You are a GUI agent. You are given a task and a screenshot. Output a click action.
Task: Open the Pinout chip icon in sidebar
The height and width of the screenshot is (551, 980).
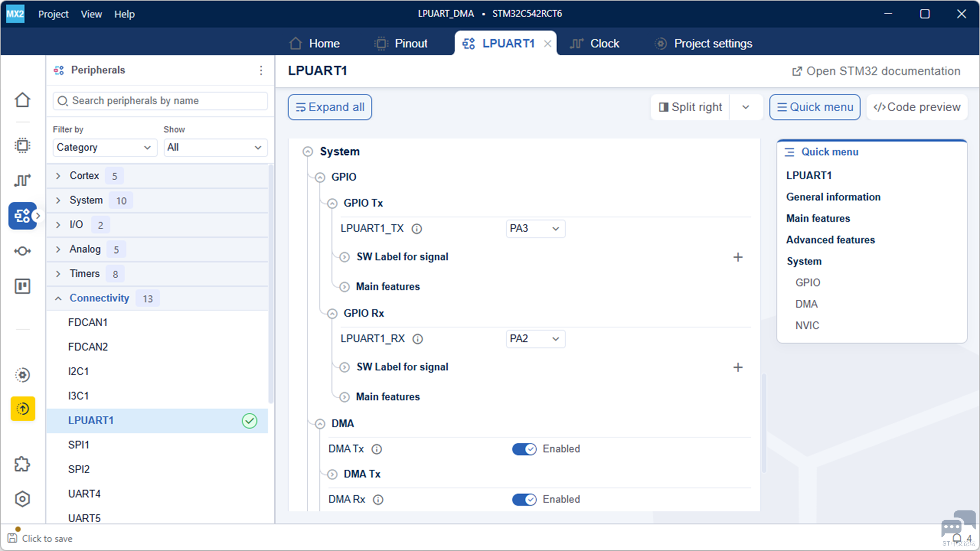pyautogui.click(x=23, y=145)
